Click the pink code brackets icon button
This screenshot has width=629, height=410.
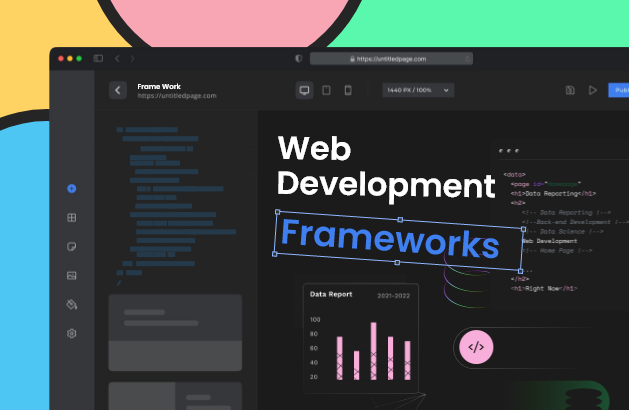click(476, 347)
